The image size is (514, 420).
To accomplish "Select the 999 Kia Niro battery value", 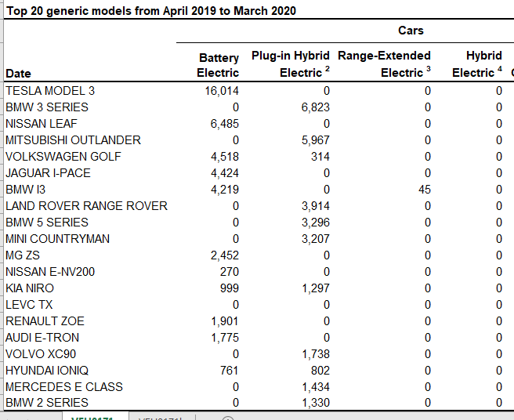I will (230, 288).
